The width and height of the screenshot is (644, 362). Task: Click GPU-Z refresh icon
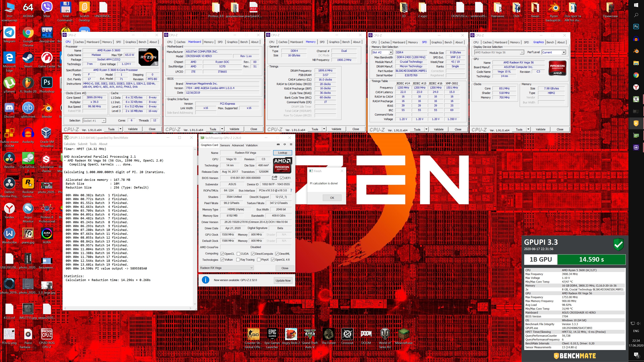pos(284,144)
